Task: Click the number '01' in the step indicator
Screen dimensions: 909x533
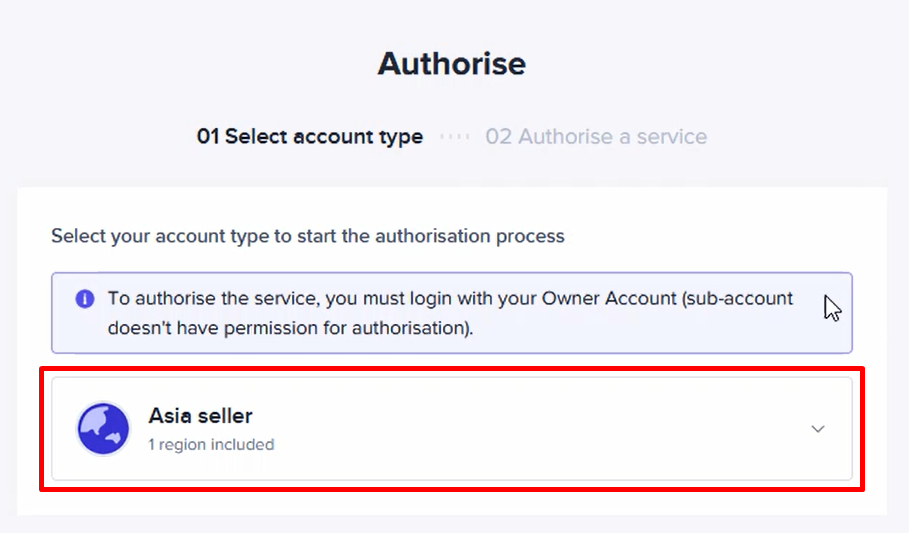Action: (x=208, y=137)
